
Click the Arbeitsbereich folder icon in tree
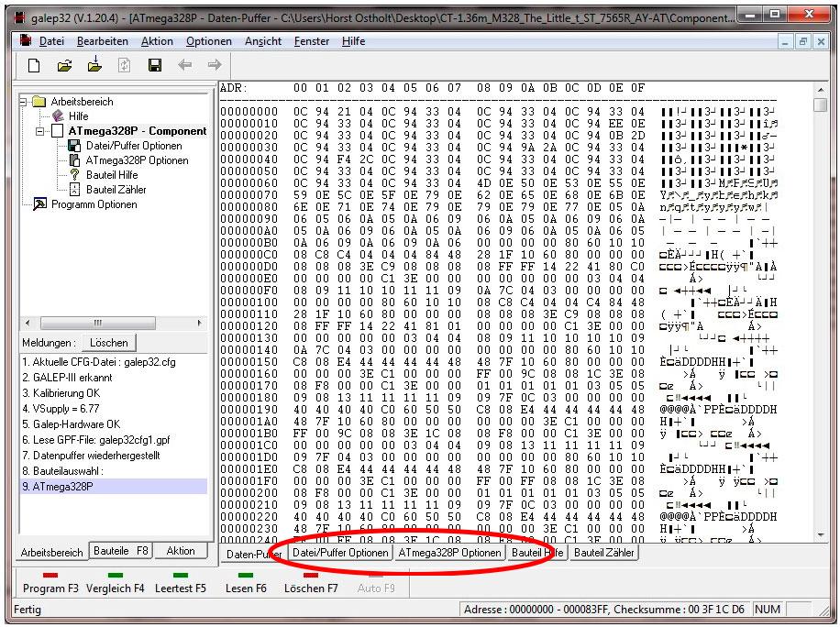[39, 101]
